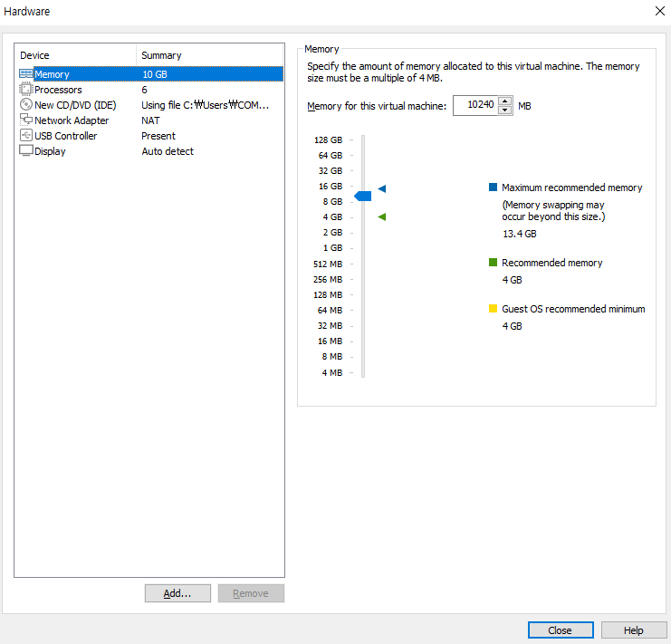
Task: Select the Memory device icon
Action: pos(26,74)
